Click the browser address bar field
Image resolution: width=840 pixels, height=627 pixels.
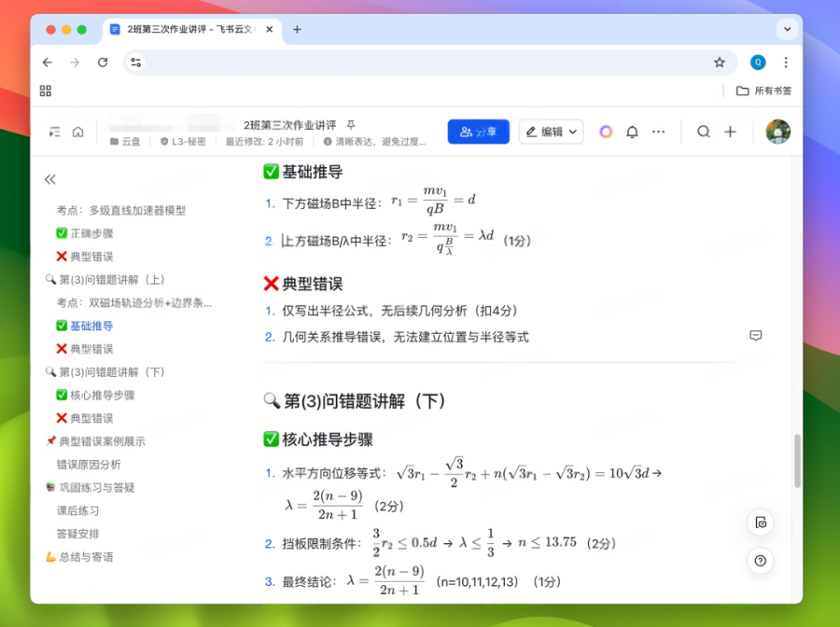428,63
